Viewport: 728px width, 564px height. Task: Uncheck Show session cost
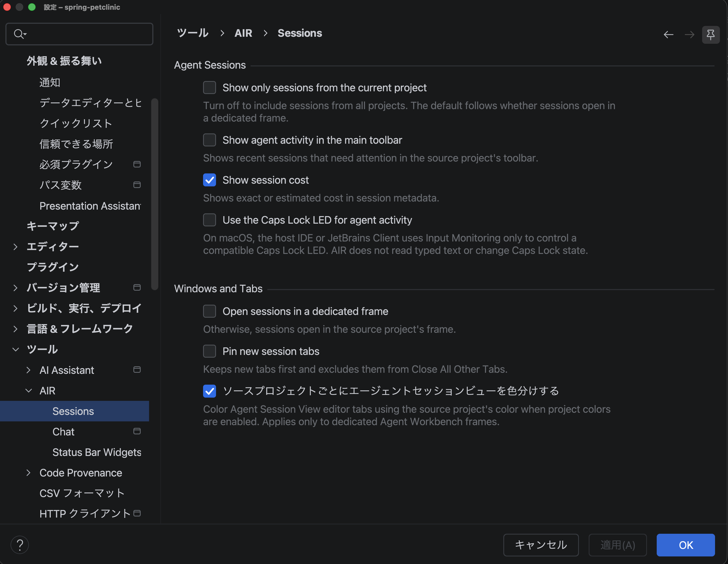coord(209,180)
